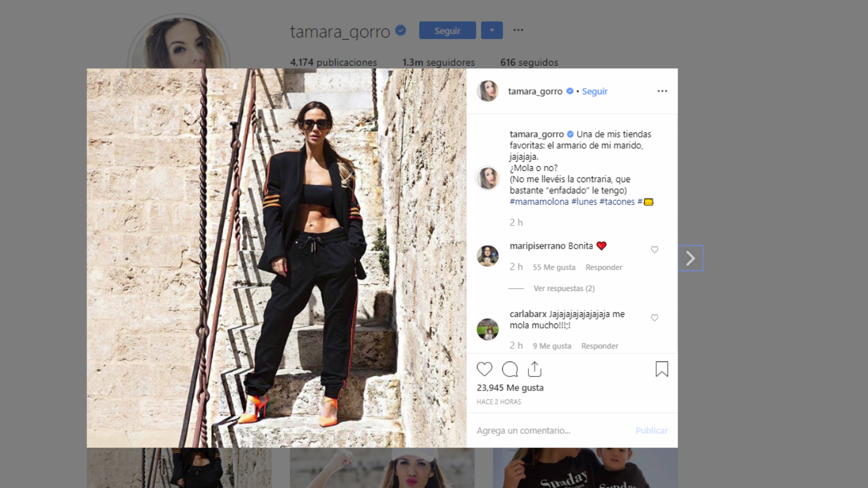
Task: Save post with the bookmark icon
Action: [662, 369]
